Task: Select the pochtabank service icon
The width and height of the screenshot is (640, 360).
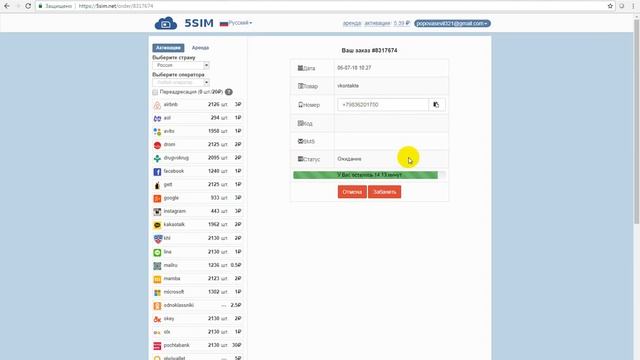Action: coord(157,346)
